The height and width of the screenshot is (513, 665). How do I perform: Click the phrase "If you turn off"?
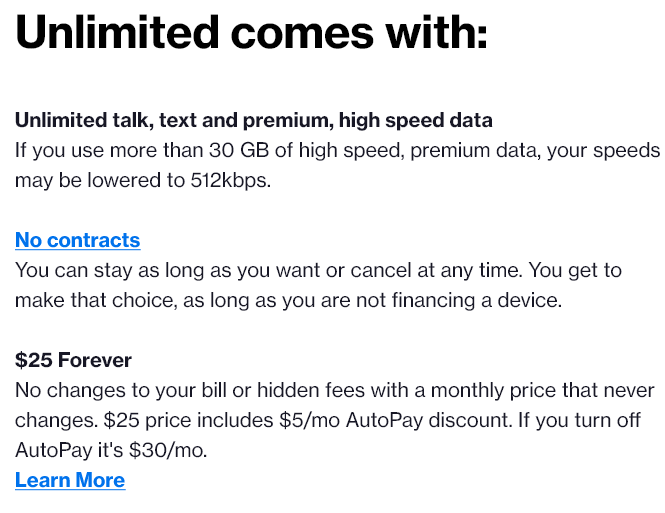tap(570, 420)
